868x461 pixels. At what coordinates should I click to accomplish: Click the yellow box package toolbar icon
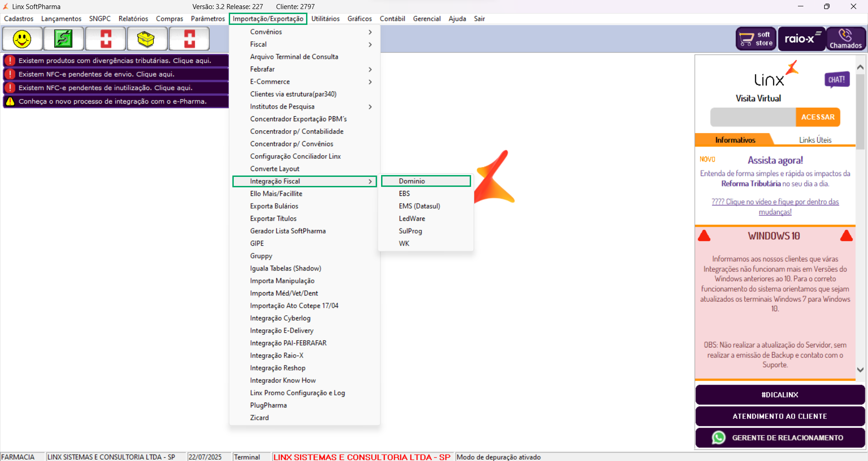tap(146, 39)
